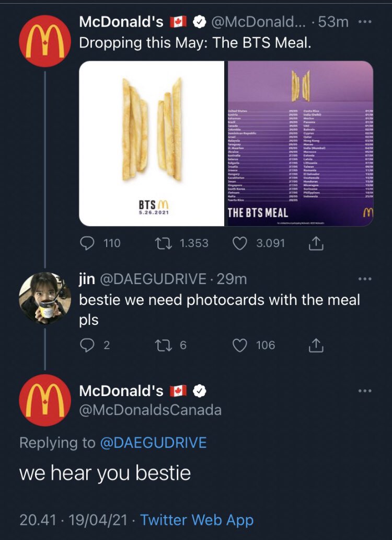The height and width of the screenshot is (540, 392).
Task: Click the @DAEGUDRIVE mention in Replying to
Action: [153, 443]
